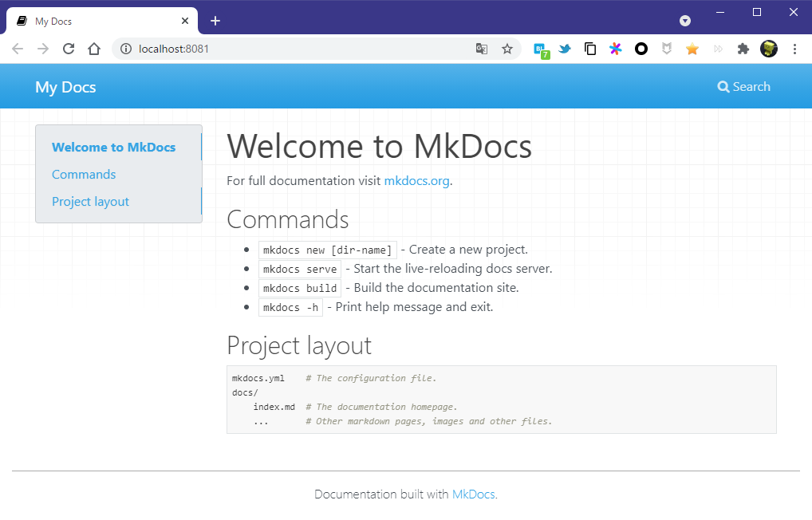Click the faded fast-forward extension icon
812x520 pixels.
(718, 49)
